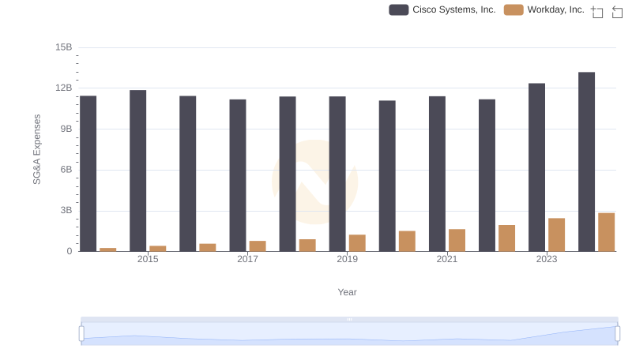
Task: Click the Cisco bar for 2017
Action: (238, 175)
